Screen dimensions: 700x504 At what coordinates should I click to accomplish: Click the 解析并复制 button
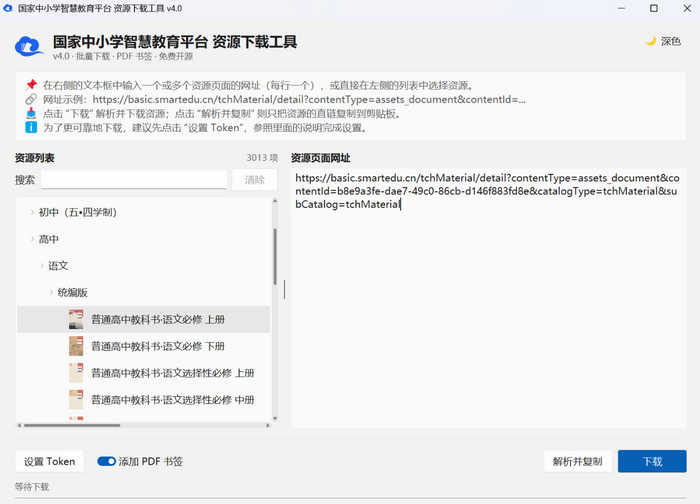pos(578,462)
